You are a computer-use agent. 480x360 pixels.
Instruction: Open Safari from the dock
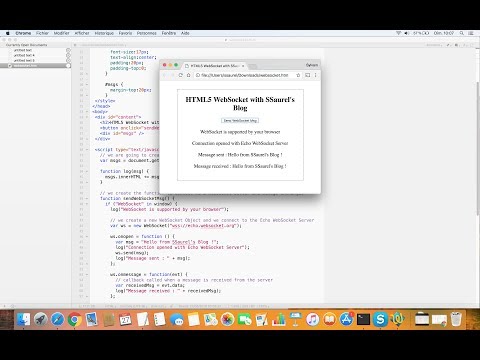click(x=57, y=319)
